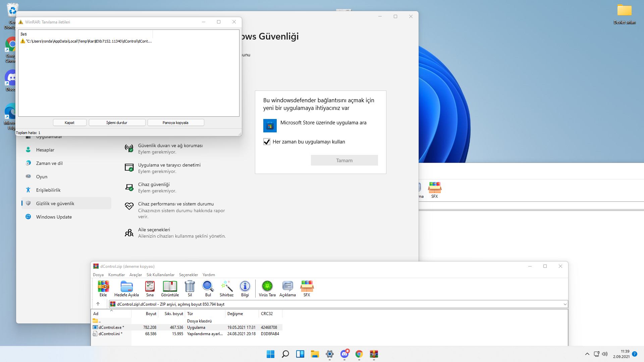Viewport: 644px width, 362px height.
Task: Expand the archive path dropdown arrow
Action: tap(565, 304)
